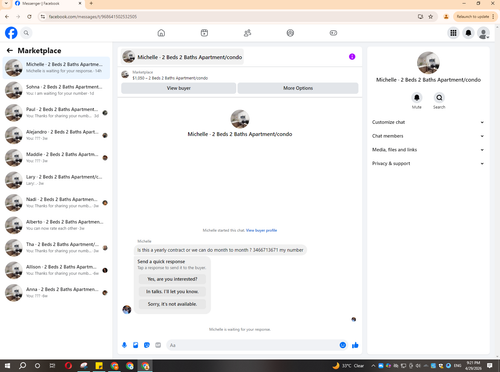Open the Windows Start menu
Screen dimensions: 500x372
tap(7, 366)
